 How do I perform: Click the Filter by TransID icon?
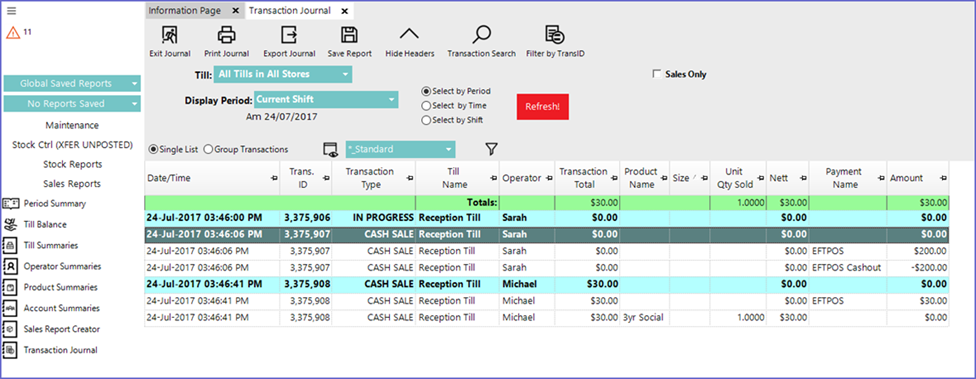(554, 34)
